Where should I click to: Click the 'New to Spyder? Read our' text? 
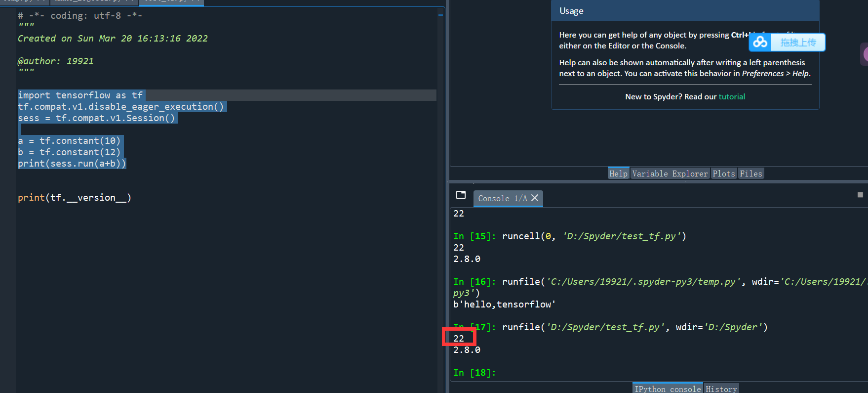(x=671, y=97)
